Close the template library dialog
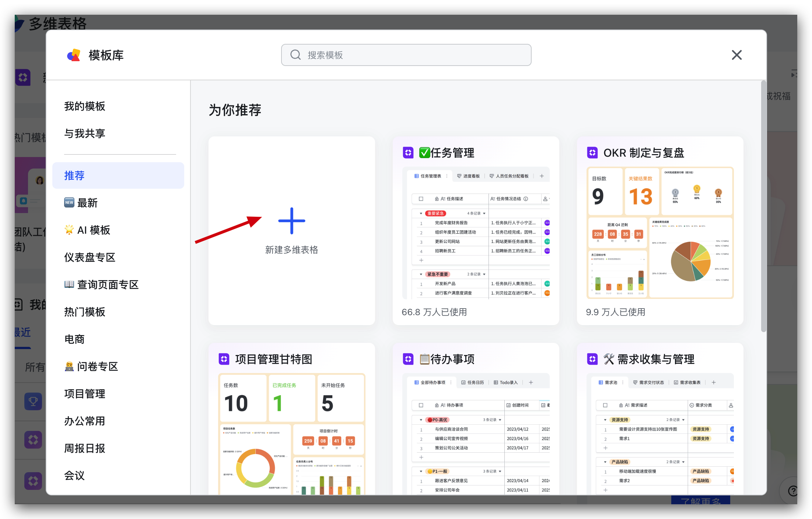The height and width of the screenshot is (519, 812). [736, 55]
